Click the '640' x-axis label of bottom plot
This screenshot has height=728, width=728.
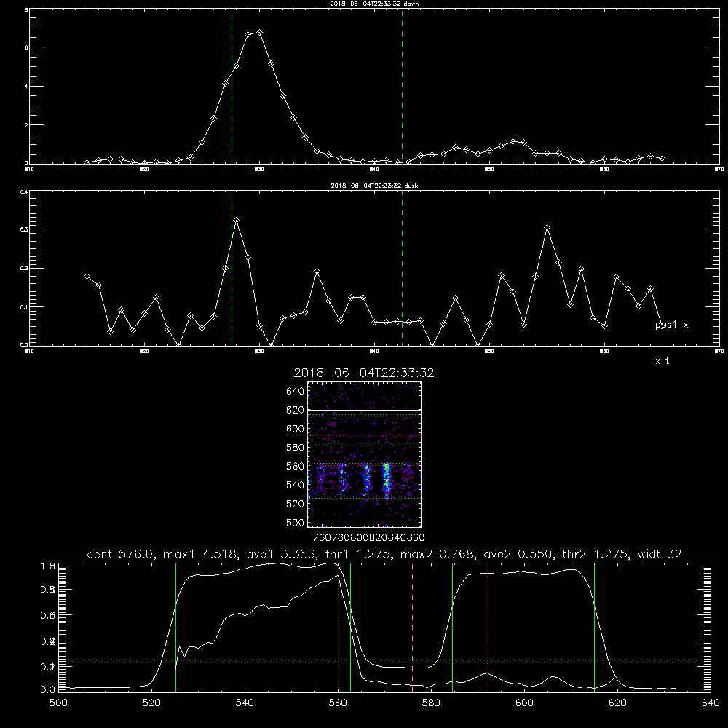coord(711,703)
